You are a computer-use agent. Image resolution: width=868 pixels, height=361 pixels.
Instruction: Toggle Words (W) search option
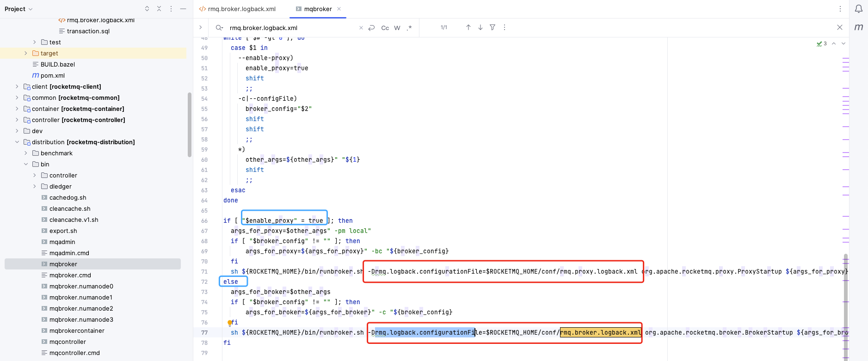click(x=397, y=28)
